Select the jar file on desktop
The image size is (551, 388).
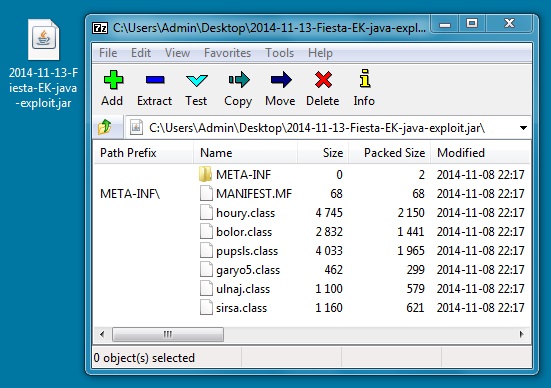click(x=44, y=64)
